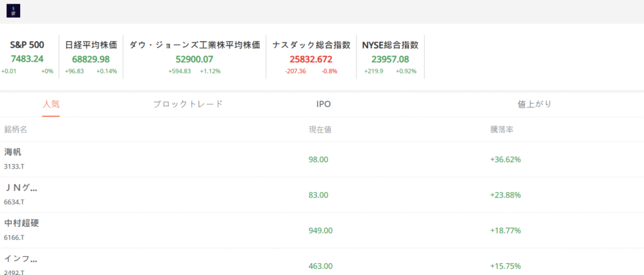Switch to the 人気 tab
The image size is (644, 275).
coord(51,104)
